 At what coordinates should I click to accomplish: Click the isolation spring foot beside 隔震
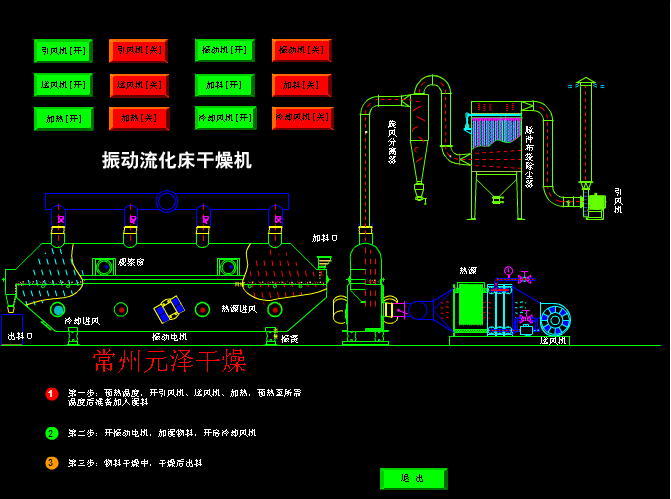(x=271, y=336)
